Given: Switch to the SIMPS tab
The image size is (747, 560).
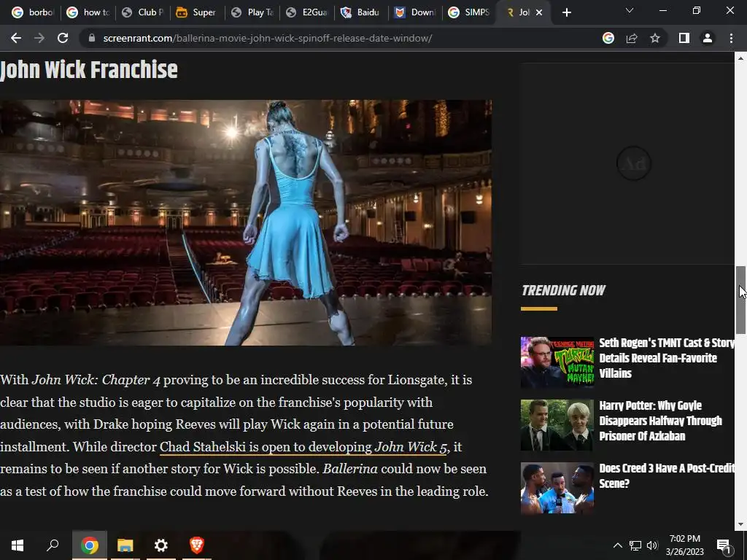Looking at the screenshot, I should [471, 12].
